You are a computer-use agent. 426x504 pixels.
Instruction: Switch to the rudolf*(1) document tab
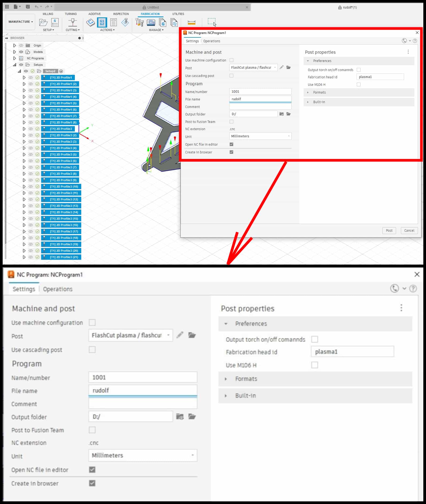click(347, 7)
